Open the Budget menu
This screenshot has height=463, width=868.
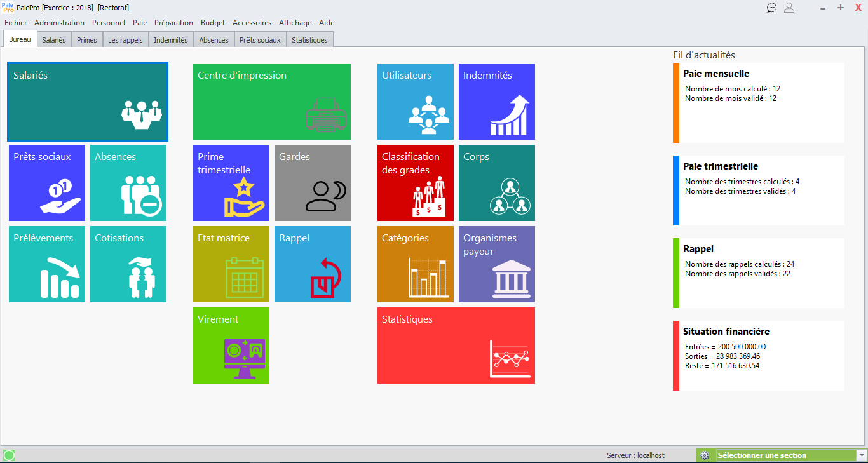[x=213, y=23]
